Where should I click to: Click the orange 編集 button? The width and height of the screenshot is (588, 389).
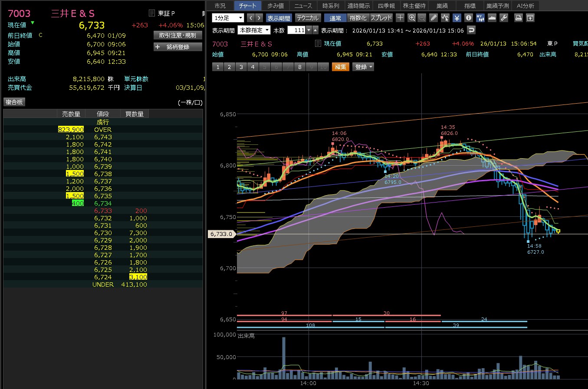point(341,67)
